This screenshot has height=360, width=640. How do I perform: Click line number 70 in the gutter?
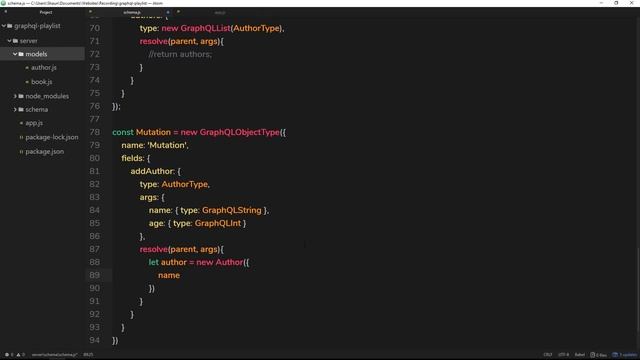pos(94,28)
